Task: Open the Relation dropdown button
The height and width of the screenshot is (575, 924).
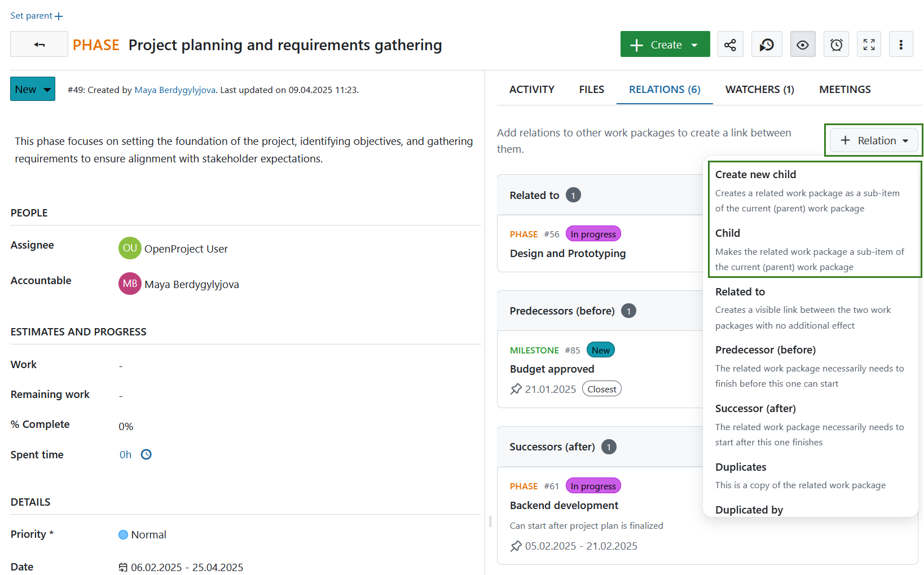Action: tap(874, 140)
